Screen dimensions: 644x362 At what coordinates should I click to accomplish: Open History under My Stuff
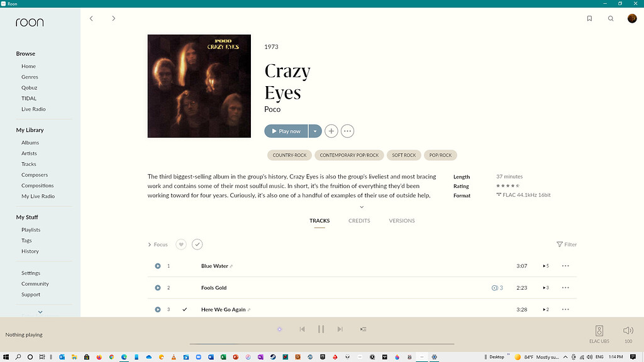30,251
